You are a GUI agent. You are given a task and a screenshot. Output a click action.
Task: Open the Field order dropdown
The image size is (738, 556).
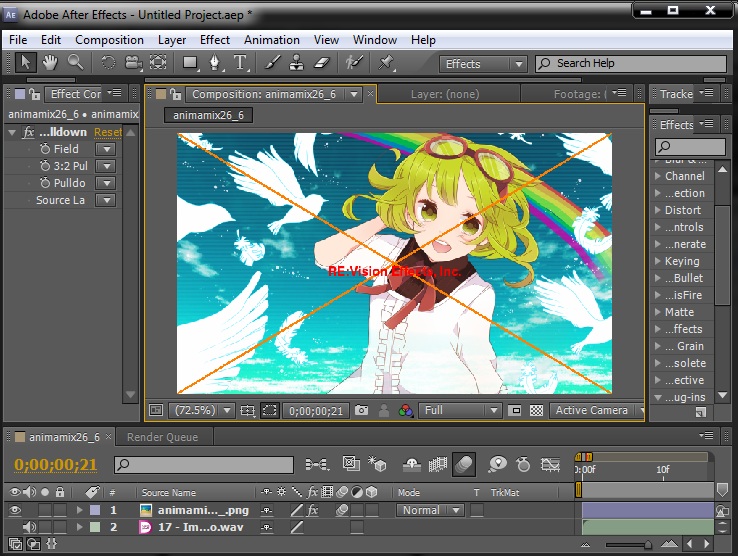tap(106, 149)
